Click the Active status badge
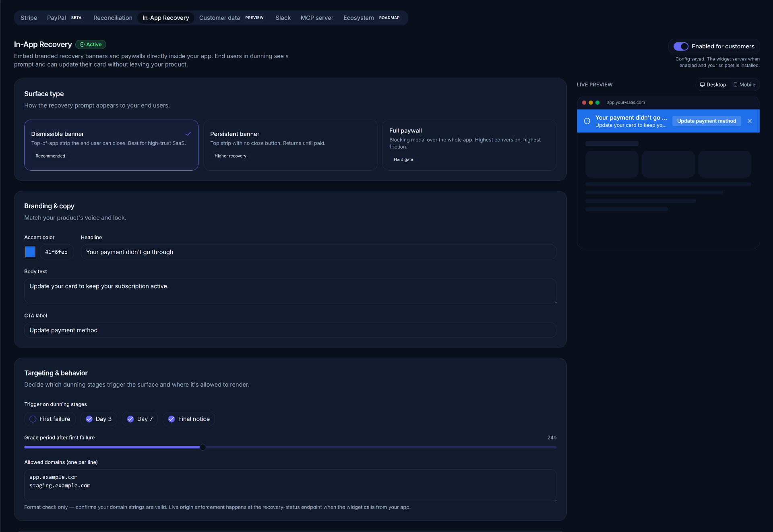Viewport: 773px width, 532px height. (x=91, y=44)
